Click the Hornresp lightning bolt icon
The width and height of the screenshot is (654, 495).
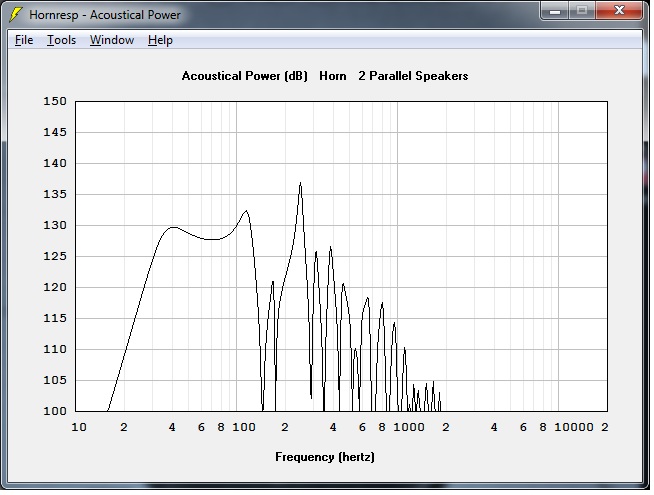tap(16, 15)
